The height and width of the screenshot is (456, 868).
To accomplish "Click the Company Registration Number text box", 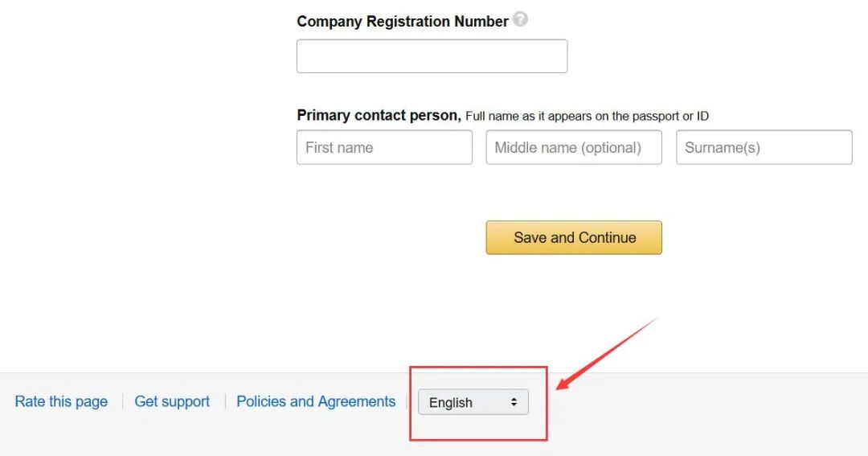I will (432, 56).
